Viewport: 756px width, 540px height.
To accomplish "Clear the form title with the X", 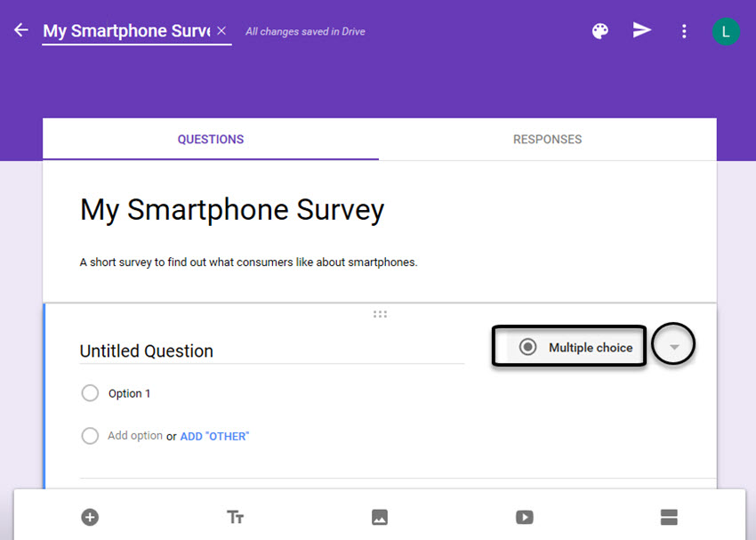I will click(221, 29).
